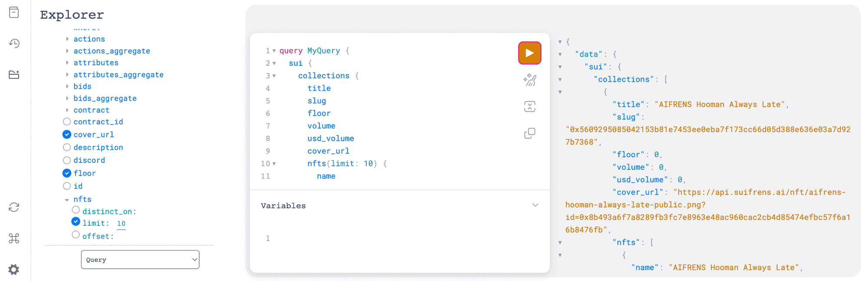Show the query history icon

(14, 43)
